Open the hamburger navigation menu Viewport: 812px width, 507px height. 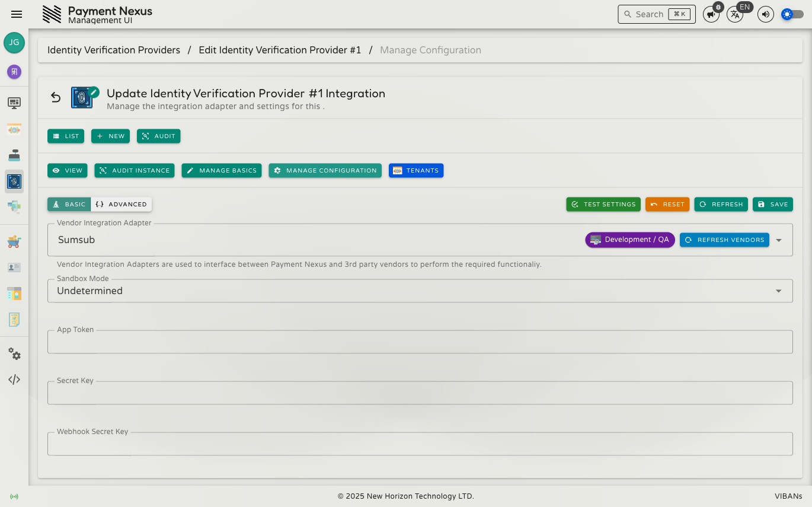17,14
